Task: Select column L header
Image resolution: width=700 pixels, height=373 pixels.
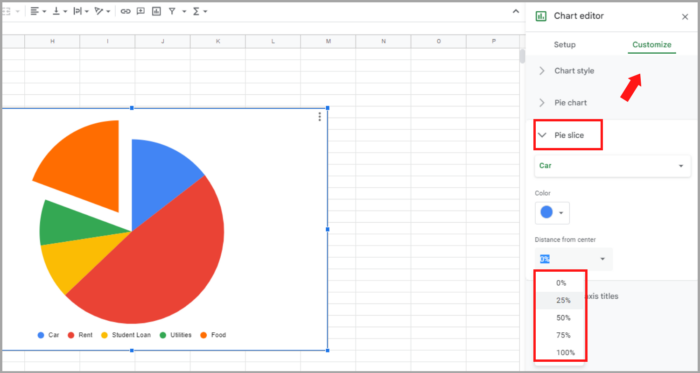Action: (273, 41)
